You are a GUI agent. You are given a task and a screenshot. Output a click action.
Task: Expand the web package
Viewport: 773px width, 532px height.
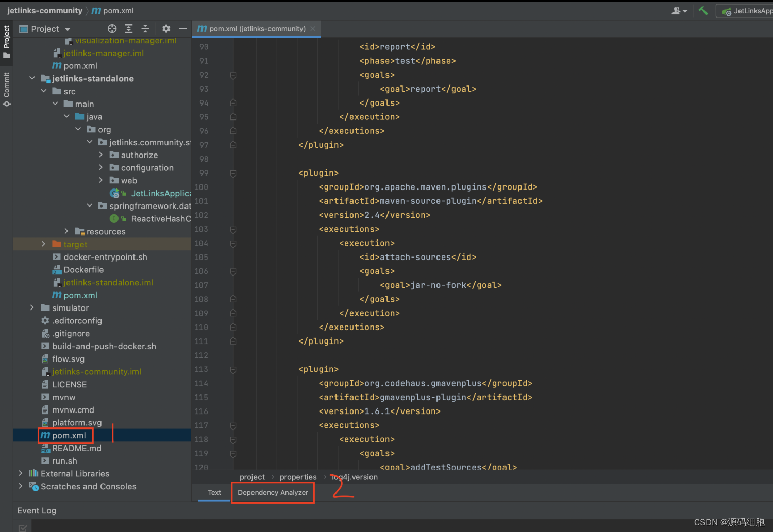coord(101,180)
